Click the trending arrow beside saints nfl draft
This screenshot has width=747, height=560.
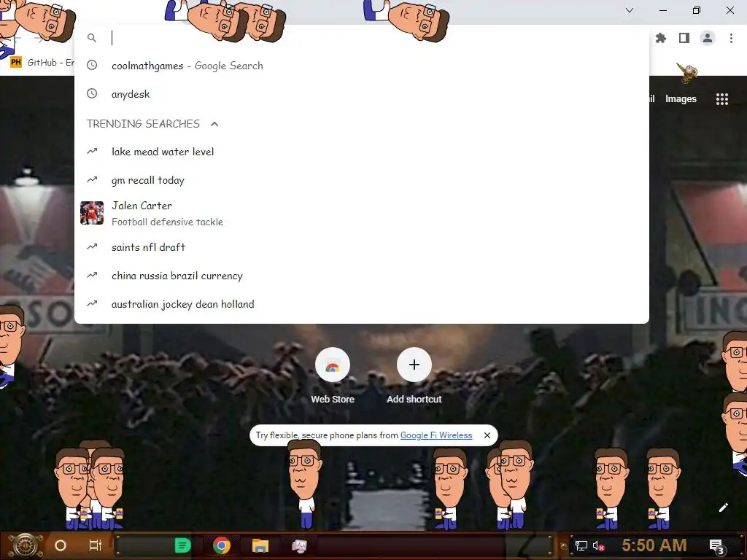92,246
